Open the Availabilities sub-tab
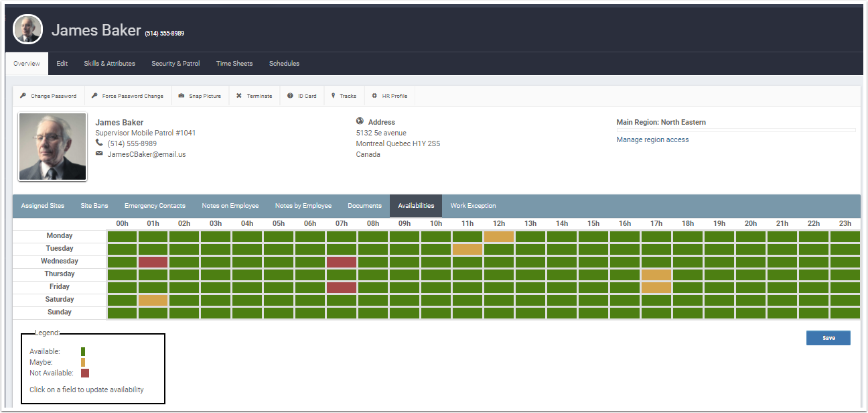The width and height of the screenshot is (868, 413). point(415,205)
